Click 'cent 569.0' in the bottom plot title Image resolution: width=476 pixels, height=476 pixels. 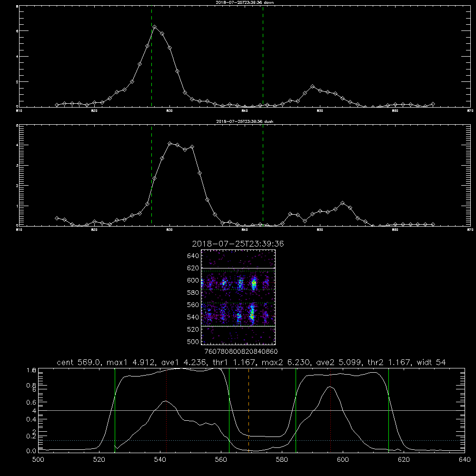pyautogui.click(x=79, y=362)
